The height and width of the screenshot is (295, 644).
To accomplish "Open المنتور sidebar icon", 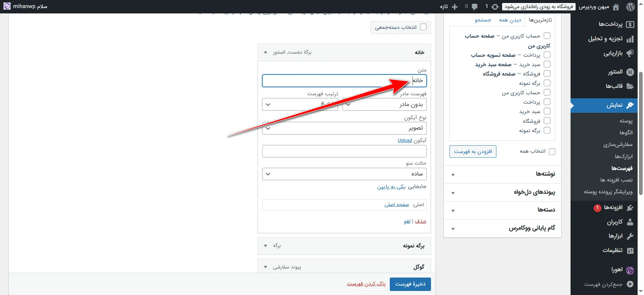I will click(630, 72).
